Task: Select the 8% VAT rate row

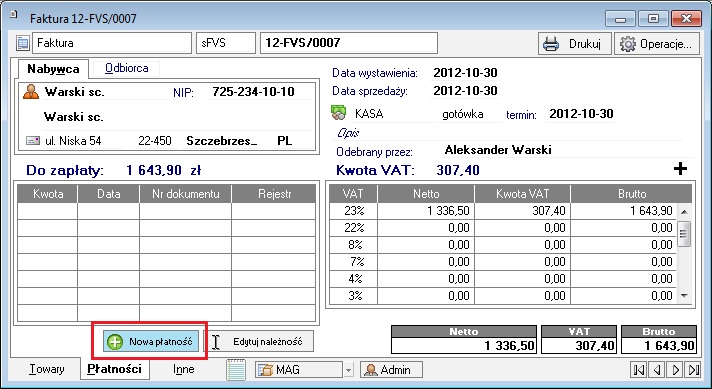Action: [x=503, y=245]
